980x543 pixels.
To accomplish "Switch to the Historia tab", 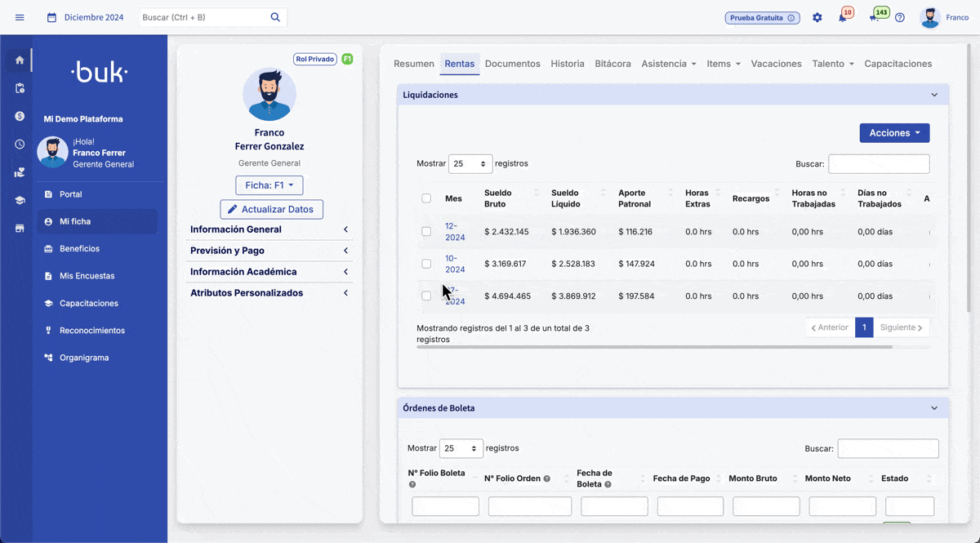I will [568, 64].
